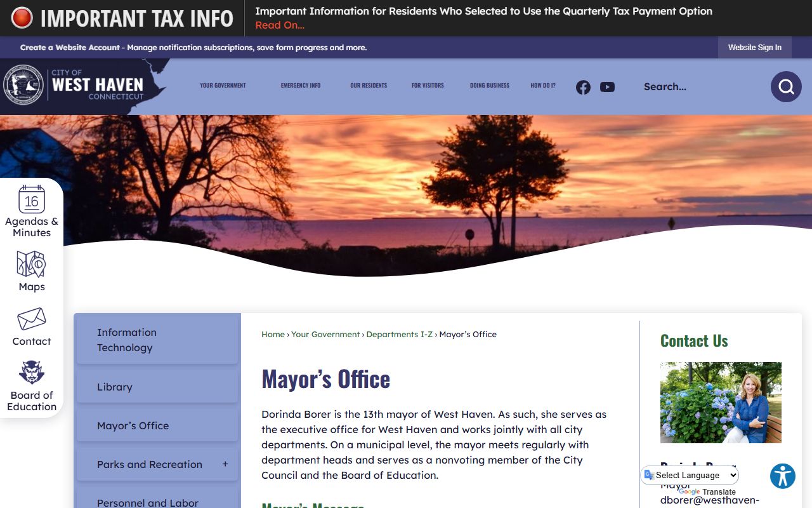The width and height of the screenshot is (812, 508).
Task: Open Board of Education mascot icon
Action: coord(32,373)
